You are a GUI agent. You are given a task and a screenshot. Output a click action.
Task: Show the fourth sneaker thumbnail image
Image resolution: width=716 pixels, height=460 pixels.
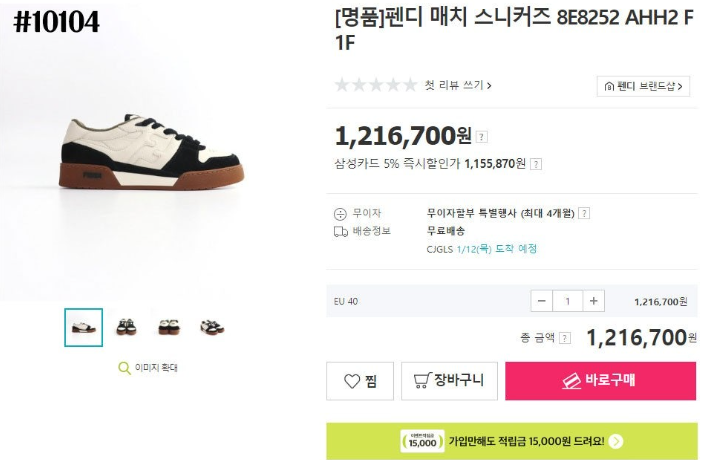pyautogui.click(x=211, y=327)
